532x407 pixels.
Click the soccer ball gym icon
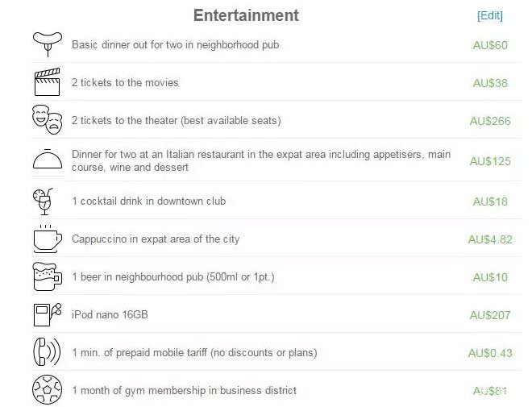47,390
